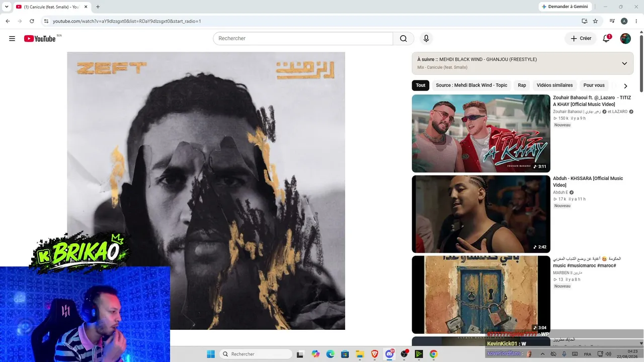
Task: View site information next to the URL
Action: (46, 21)
